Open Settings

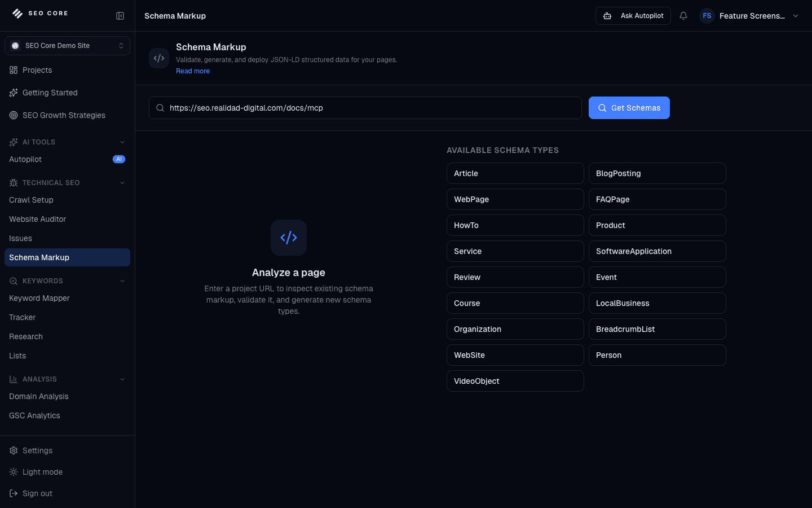pos(67,450)
